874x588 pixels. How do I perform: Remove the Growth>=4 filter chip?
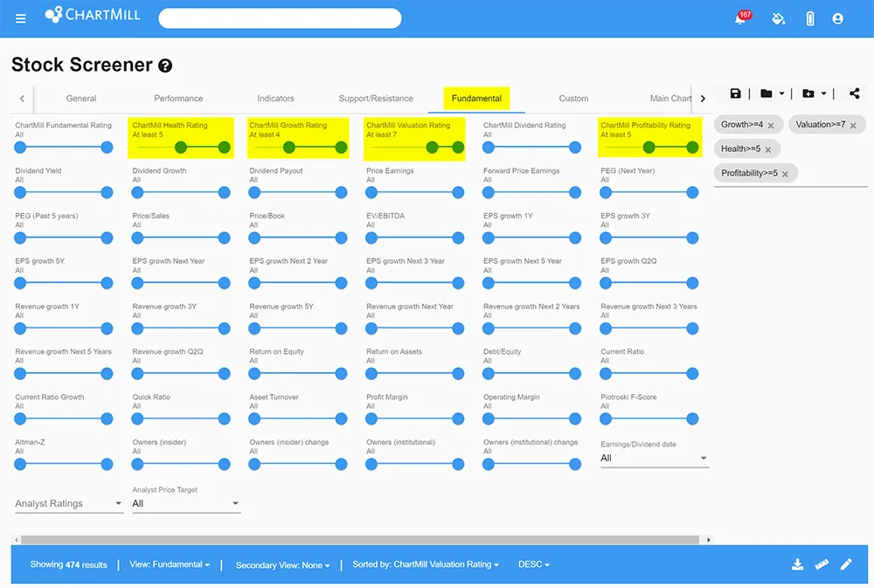click(771, 126)
